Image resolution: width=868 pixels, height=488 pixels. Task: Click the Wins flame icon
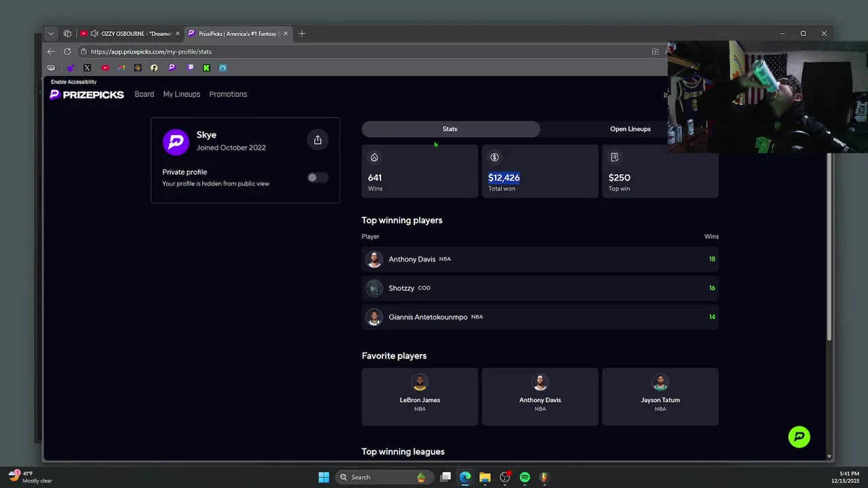tap(374, 157)
